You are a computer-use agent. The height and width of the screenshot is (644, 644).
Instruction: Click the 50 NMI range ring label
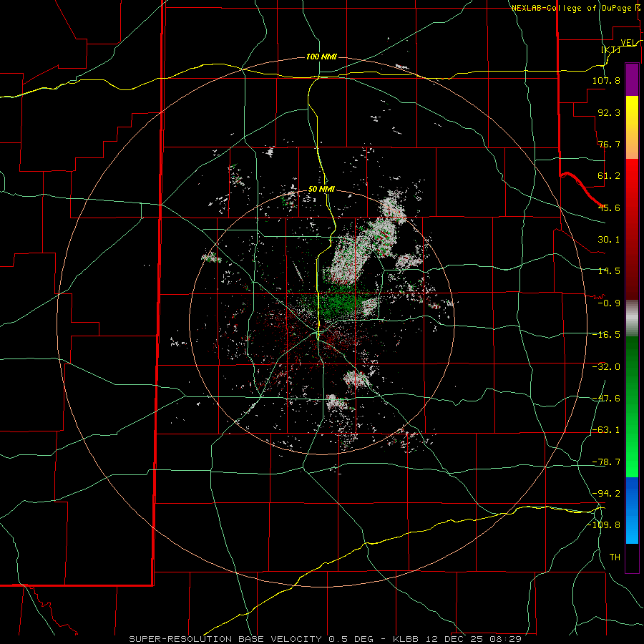coord(321,190)
